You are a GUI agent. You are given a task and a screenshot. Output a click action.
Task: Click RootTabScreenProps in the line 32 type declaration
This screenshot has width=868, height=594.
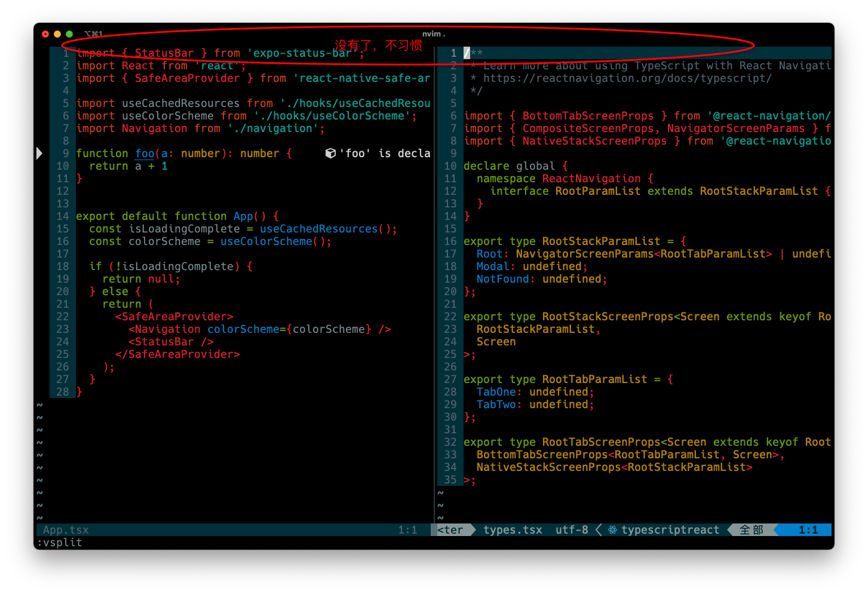click(602, 442)
